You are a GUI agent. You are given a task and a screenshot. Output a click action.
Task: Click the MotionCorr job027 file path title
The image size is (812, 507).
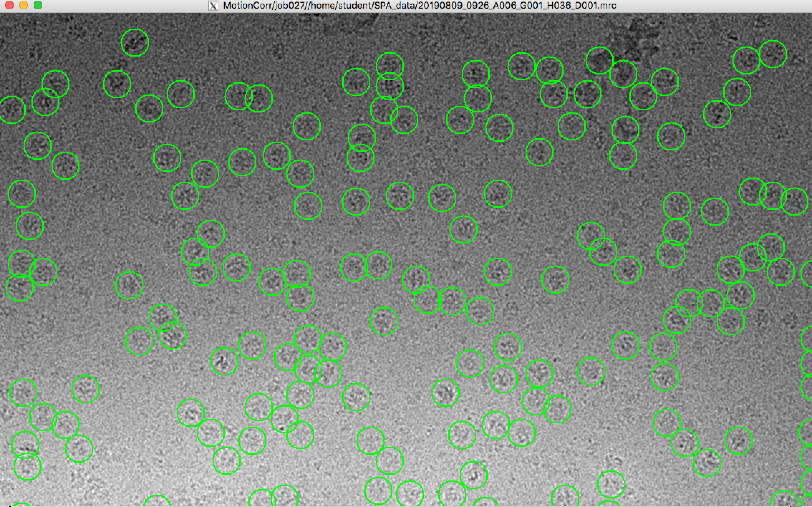[x=419, y=6]
